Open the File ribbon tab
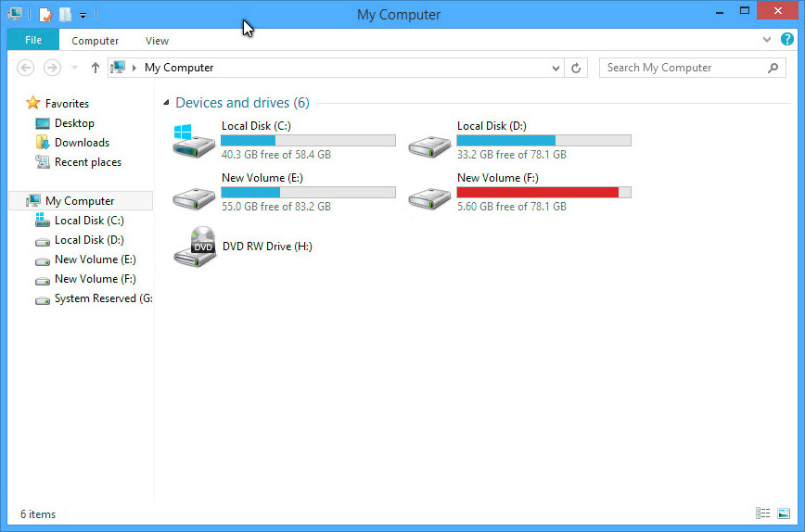The width and height of the screenshot is (805, 532). pos(33,40)
